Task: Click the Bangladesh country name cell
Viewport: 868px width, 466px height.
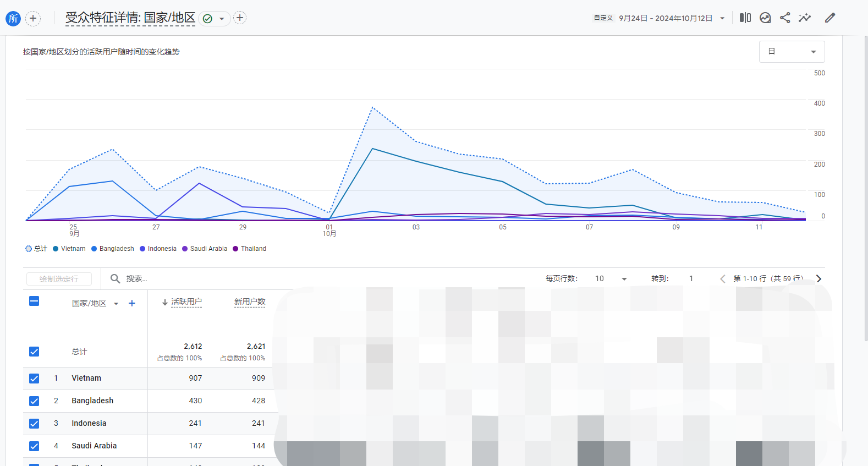Action: click(92, 401)
